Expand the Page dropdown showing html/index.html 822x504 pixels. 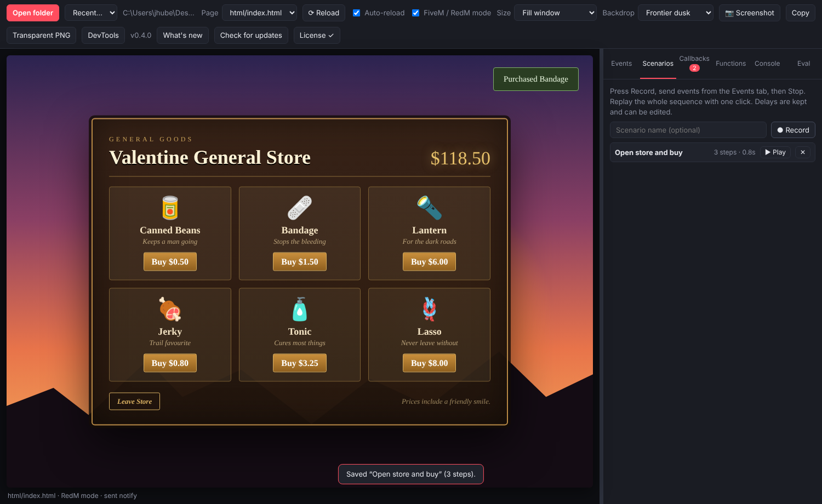[259, 13]
